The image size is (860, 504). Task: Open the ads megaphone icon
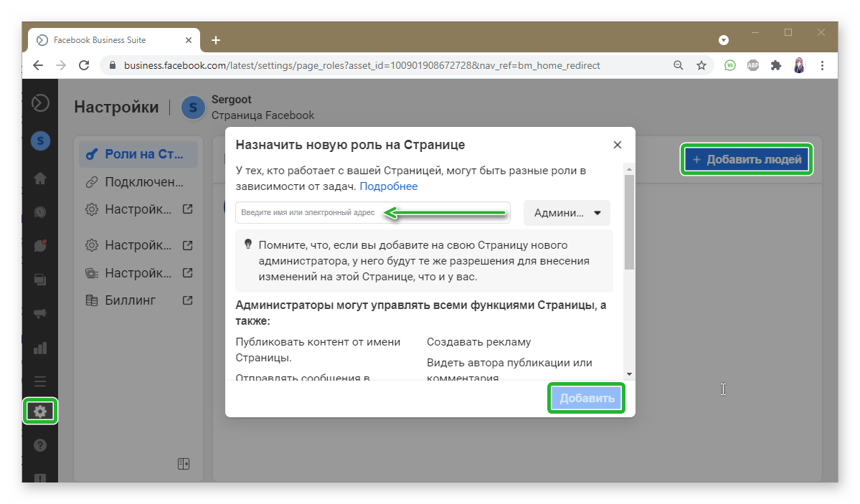[40, 313]
